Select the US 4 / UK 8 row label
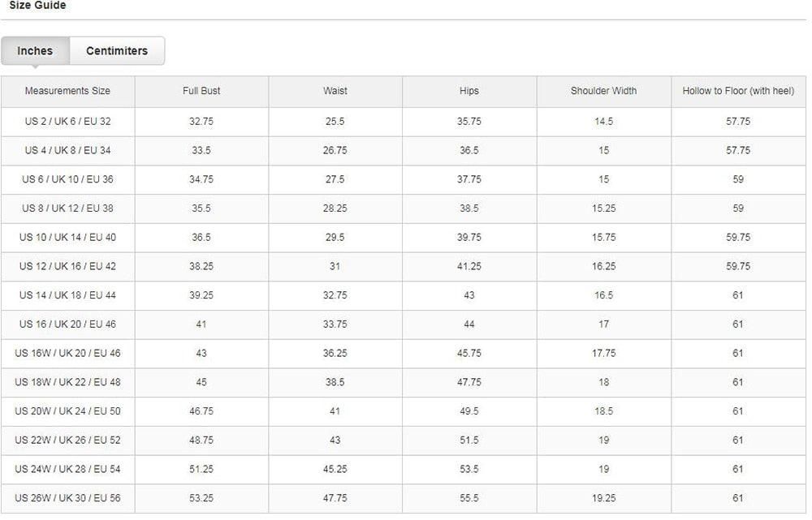The height and width of the screenshot is (520, 812). (67, 150)
